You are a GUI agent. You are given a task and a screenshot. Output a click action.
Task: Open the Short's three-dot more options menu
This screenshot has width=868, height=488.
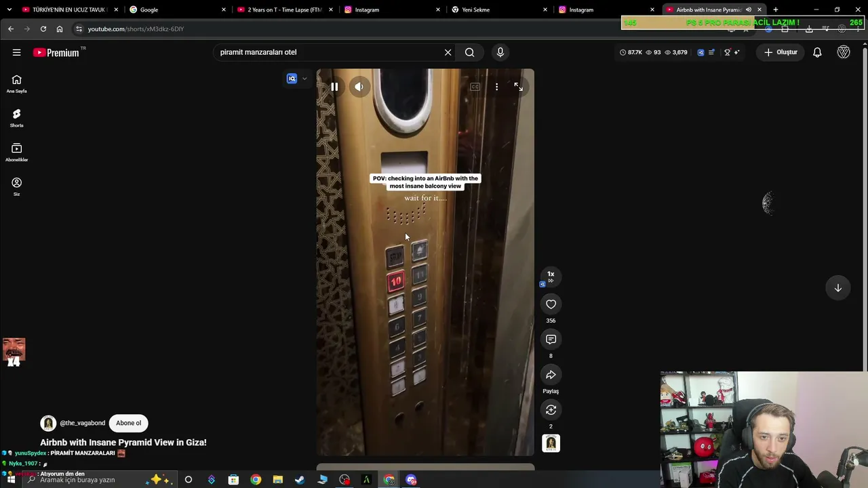496,87
